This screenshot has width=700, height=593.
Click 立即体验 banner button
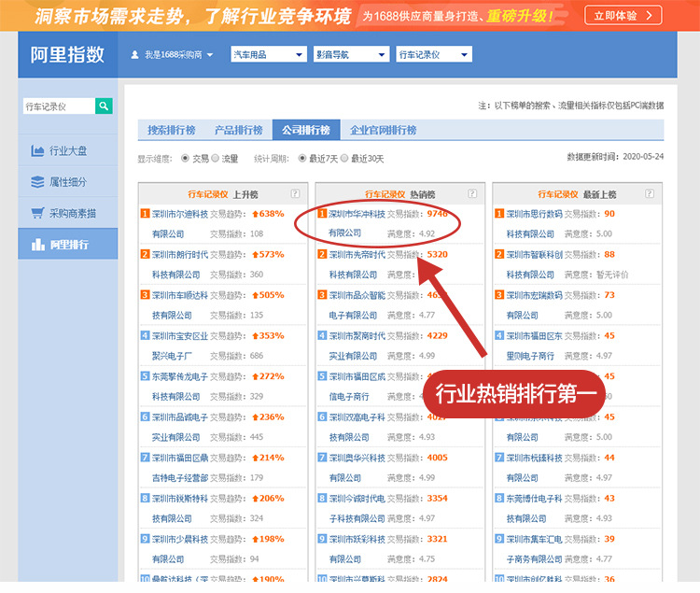click(x=623, y=16)
